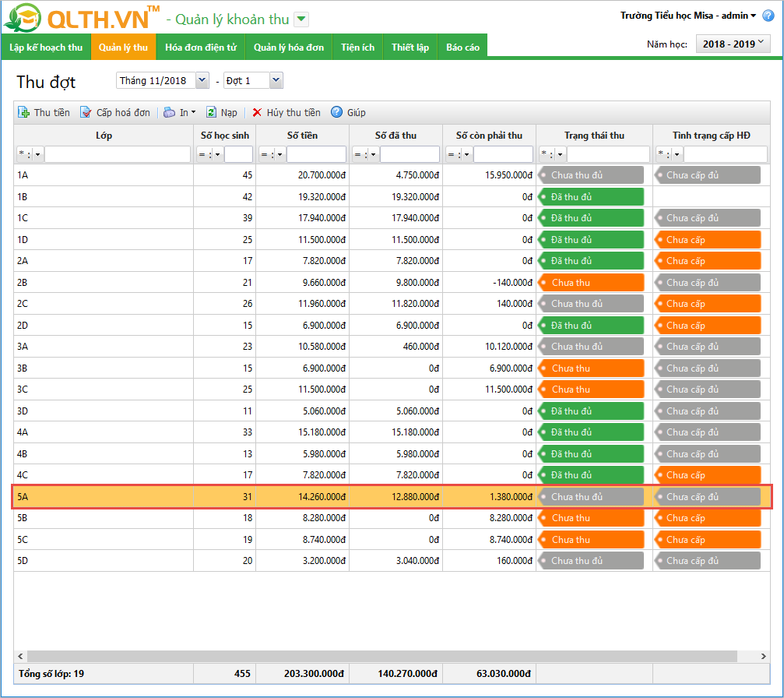Click the Cấp hoá đơn icon
The image size is (784, 698).
click(x=86, y=113)
